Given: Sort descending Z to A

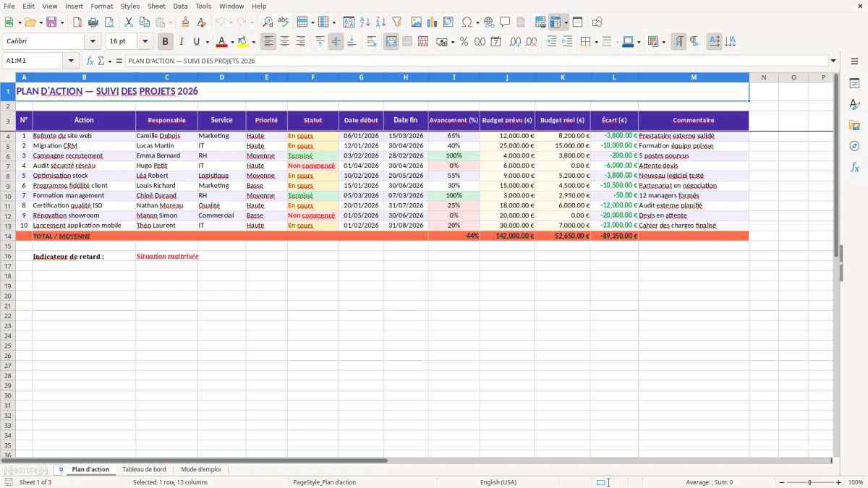Looking at the screenshot, I should click(x=380, y=22).
